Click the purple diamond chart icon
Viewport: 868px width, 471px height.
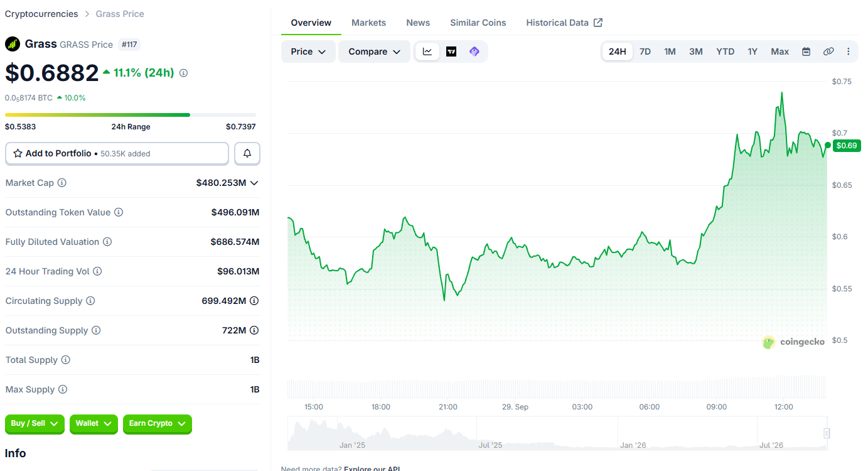pyautogui.click(x=474, y=51)
